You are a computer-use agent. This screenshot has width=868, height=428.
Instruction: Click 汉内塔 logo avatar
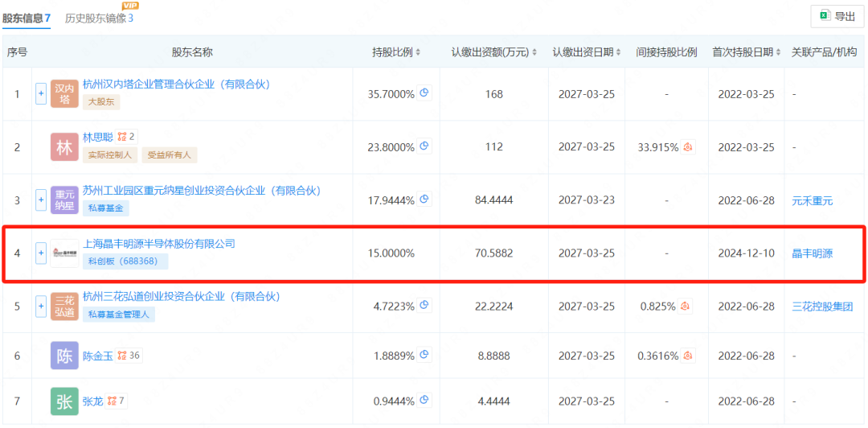(64, 94)
